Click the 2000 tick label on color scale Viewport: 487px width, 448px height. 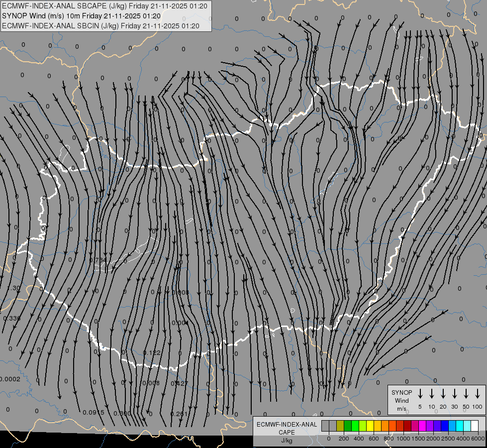tap(433, 439)
